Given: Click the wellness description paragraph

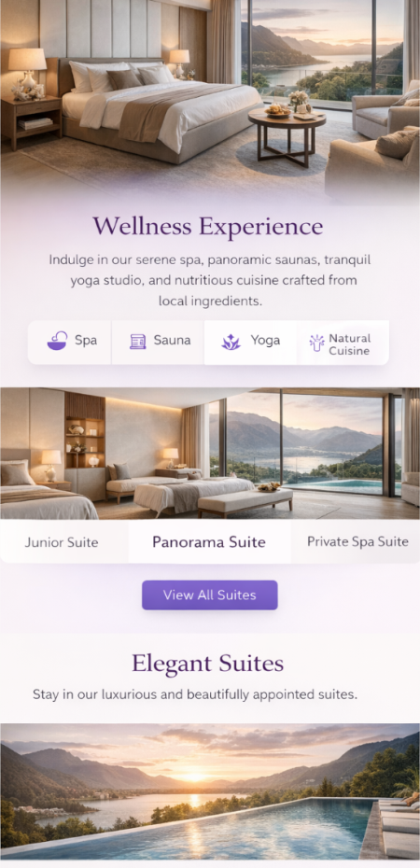Looking at the screenshot, I should click(x=210, y=281).
